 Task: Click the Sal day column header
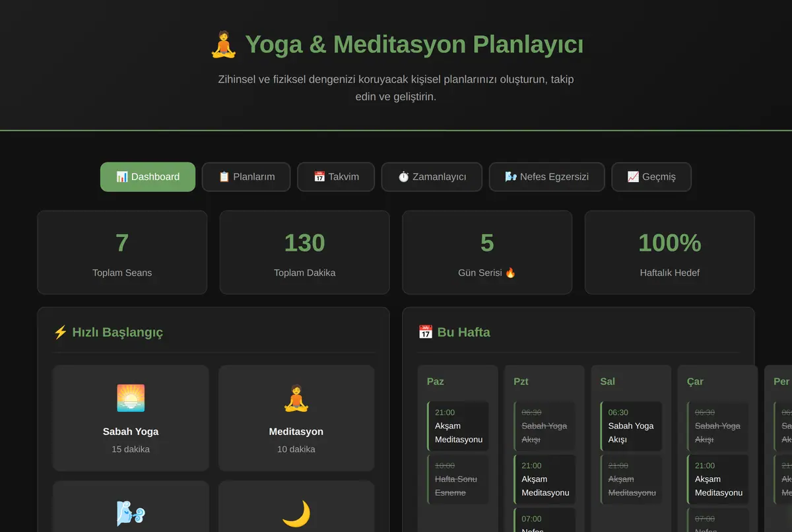click(x=608, y=382)
